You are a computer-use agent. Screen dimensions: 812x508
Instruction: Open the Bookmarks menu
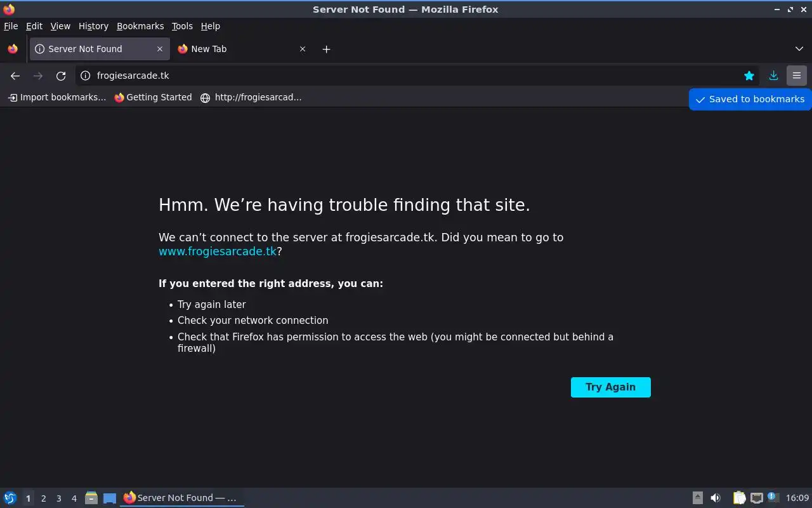tap(140, 26)
